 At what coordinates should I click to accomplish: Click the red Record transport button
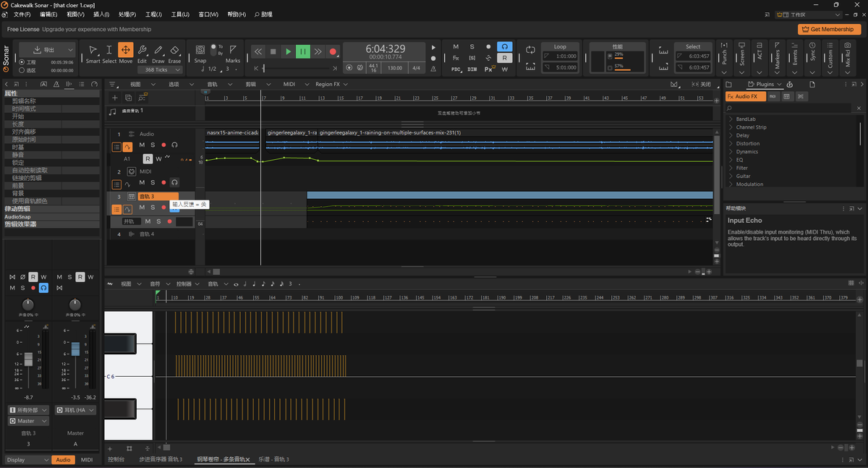pos(333,51)
